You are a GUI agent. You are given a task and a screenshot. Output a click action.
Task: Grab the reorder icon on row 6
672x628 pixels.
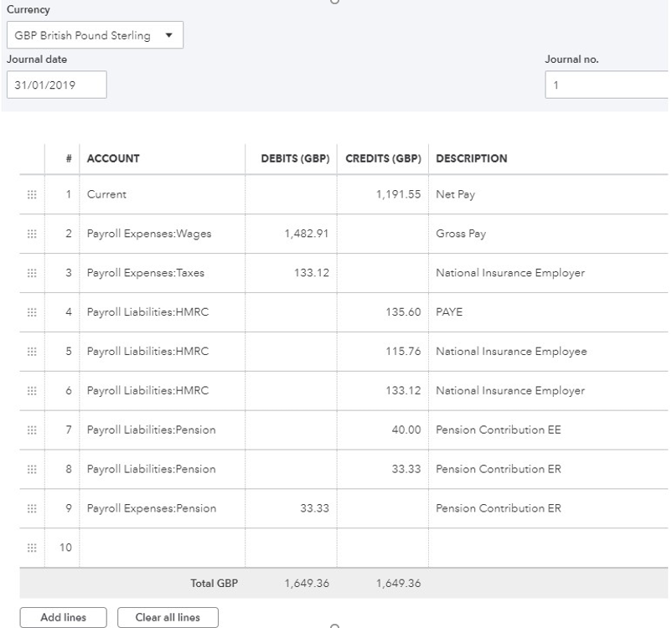tap(32, 390)
